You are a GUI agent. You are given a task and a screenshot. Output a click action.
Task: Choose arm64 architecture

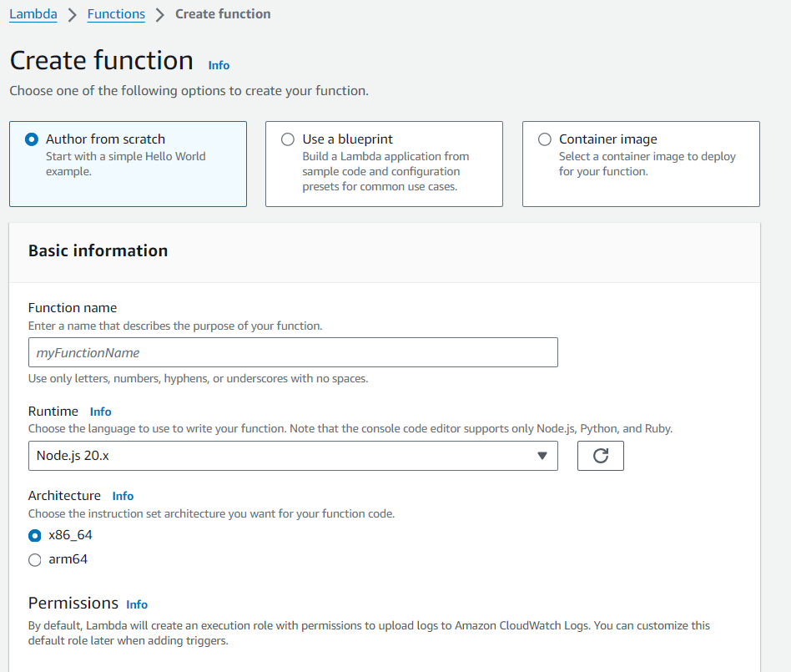[x=35, y=560]
